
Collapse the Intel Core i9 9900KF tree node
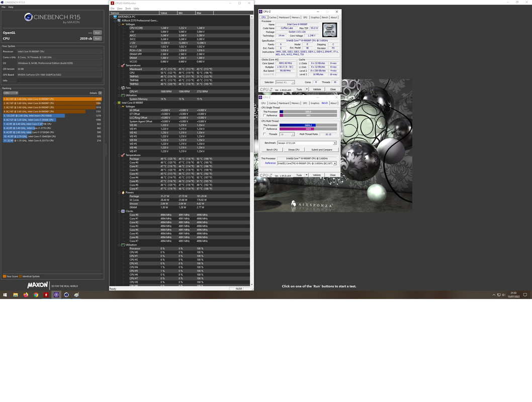coord(115,103)
